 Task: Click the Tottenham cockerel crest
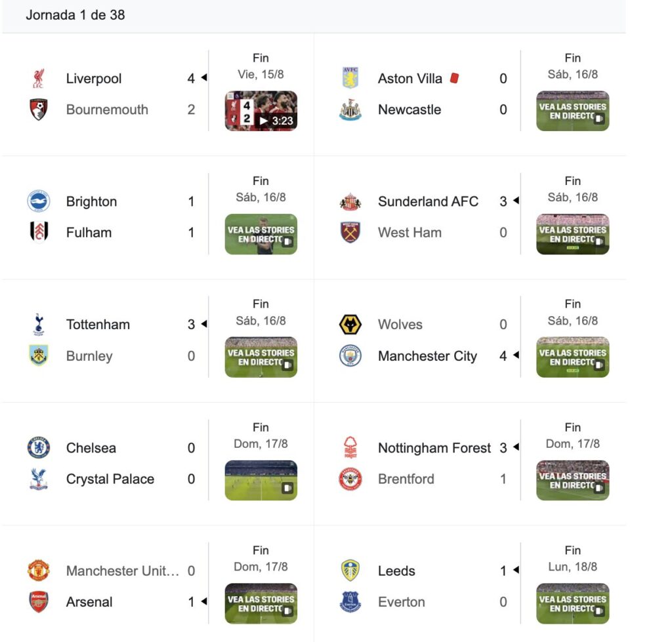(39, 325)
